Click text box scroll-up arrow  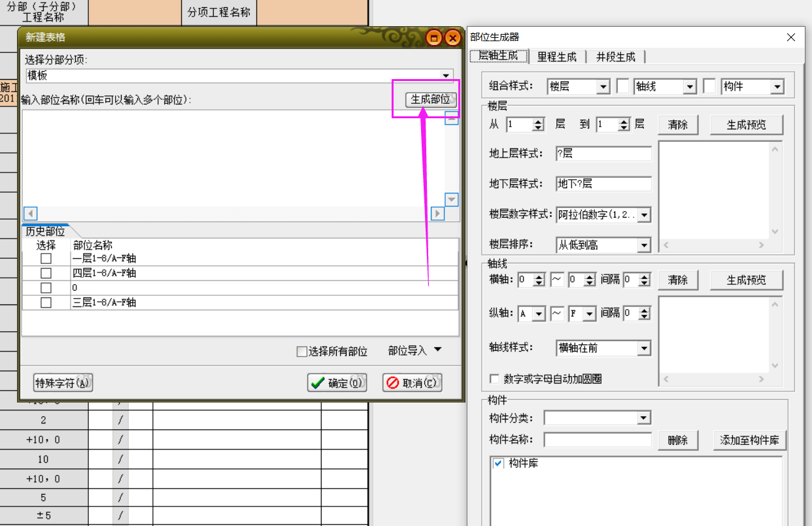tap(451, 118)
